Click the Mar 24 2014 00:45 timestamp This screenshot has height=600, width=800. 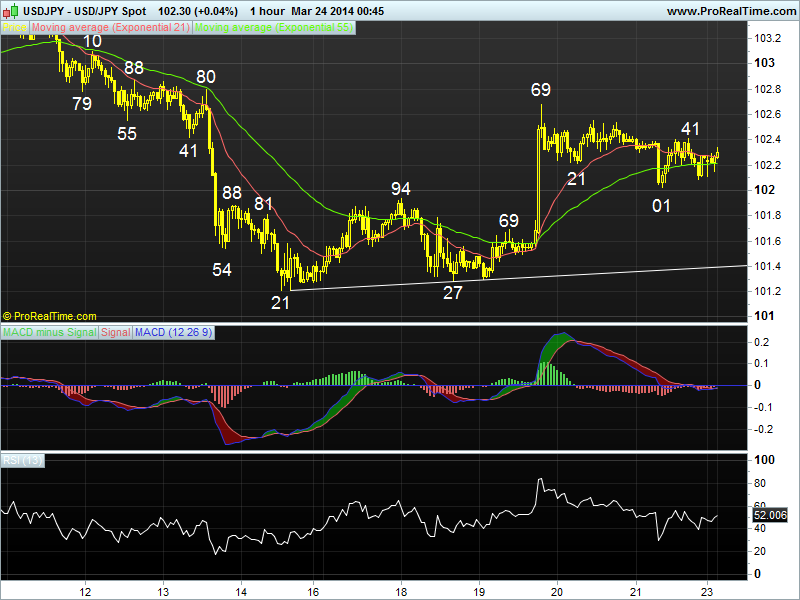tap(338, 11)
